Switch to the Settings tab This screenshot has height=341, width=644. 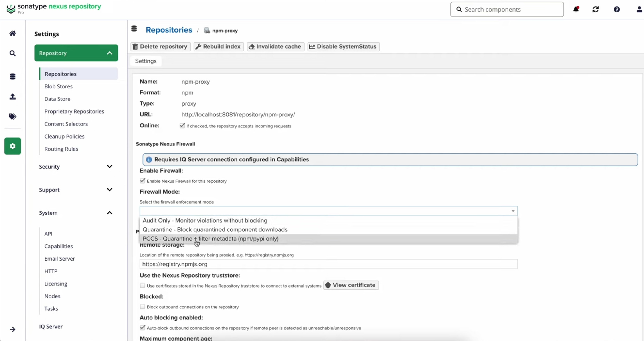[146, 61]
